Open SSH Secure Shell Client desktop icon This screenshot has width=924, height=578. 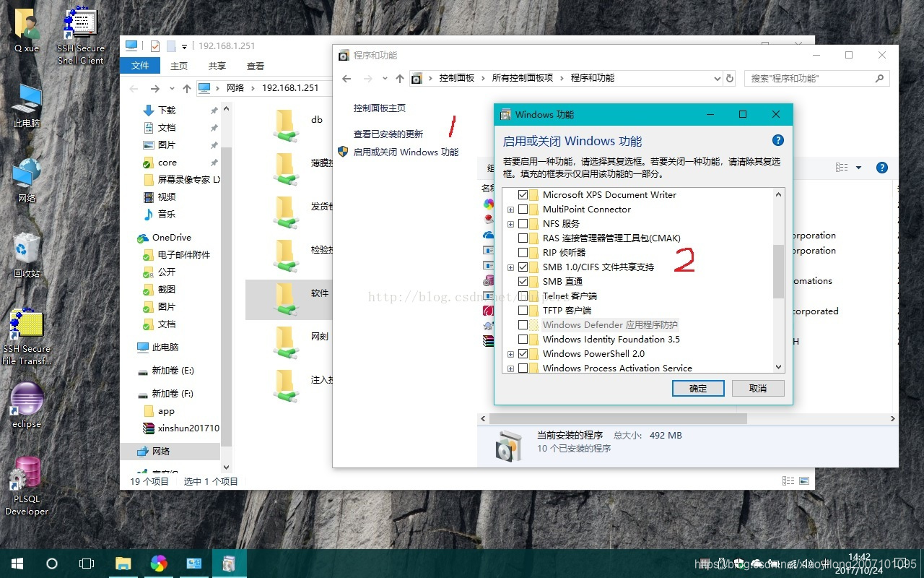tap(81, 35)
